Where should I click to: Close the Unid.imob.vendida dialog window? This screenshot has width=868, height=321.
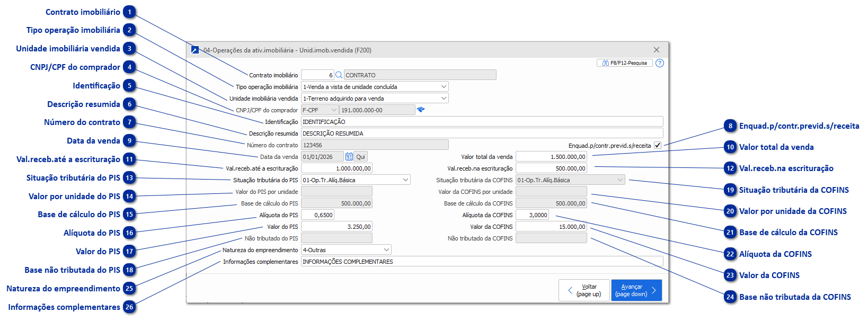click(x=657, y=50)
